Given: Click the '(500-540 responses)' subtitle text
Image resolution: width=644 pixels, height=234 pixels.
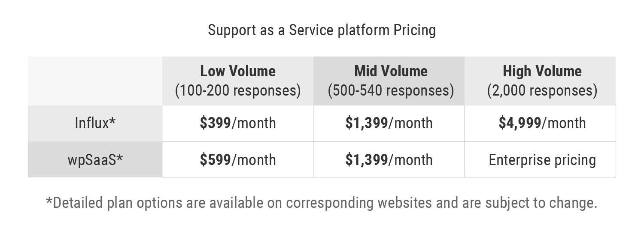Looking at the screenshot, I should (x=391, y=91).
